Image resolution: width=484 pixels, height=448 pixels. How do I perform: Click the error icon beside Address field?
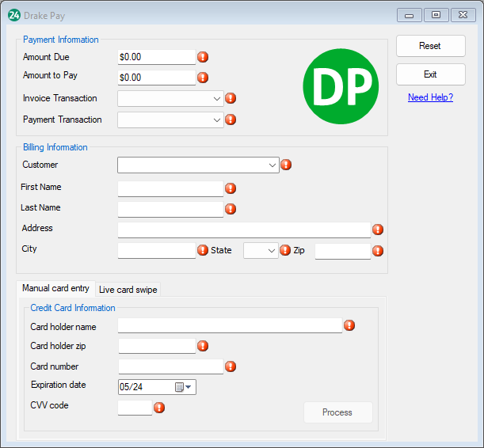click(x=378, y=230)
